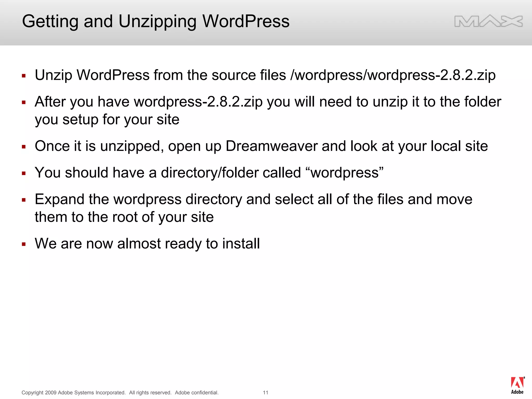Click the MAX logo in the header
The height and width of the screenshot is (399, 532).
[488, 21]
